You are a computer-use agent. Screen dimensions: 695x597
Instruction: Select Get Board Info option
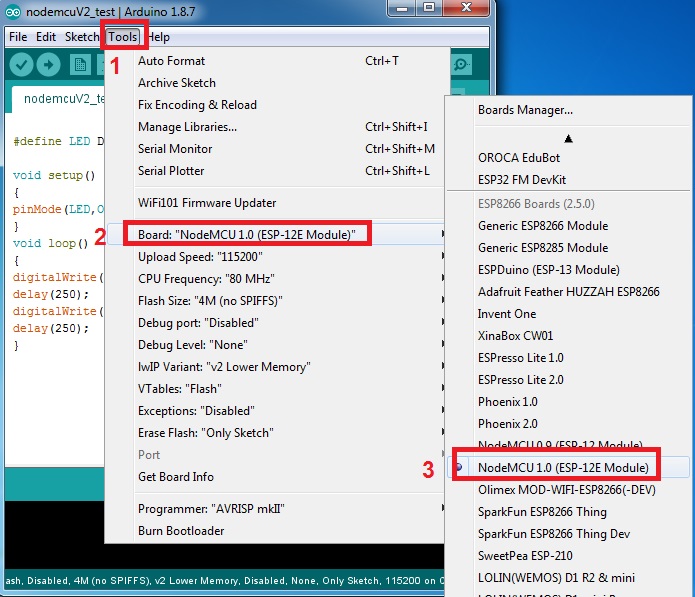pos(176,477)
